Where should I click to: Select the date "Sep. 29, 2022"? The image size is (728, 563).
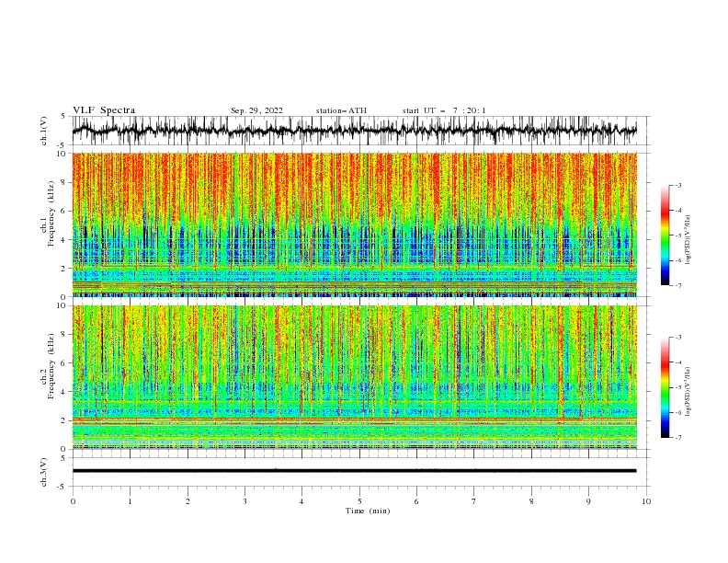(x=256, y=110)
